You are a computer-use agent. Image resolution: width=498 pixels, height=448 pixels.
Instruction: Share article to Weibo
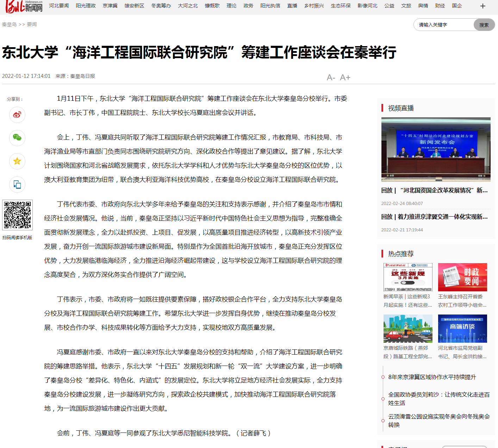(x=17, y=114)
